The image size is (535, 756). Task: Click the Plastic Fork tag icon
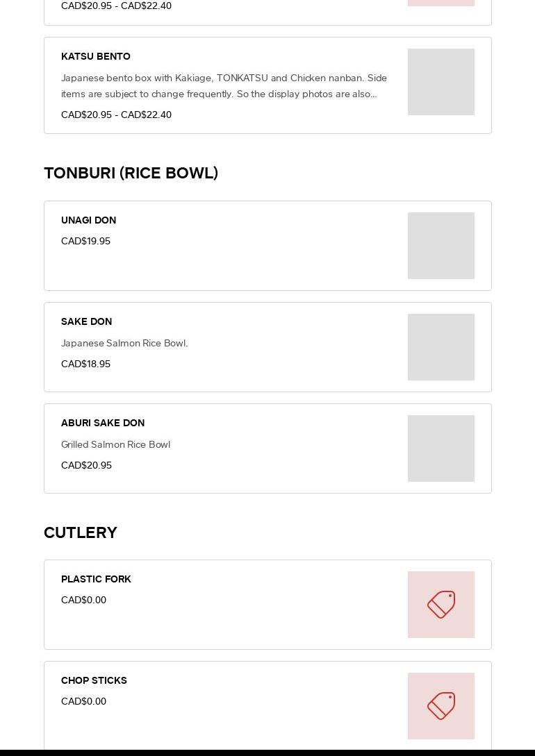pos(441,605)
